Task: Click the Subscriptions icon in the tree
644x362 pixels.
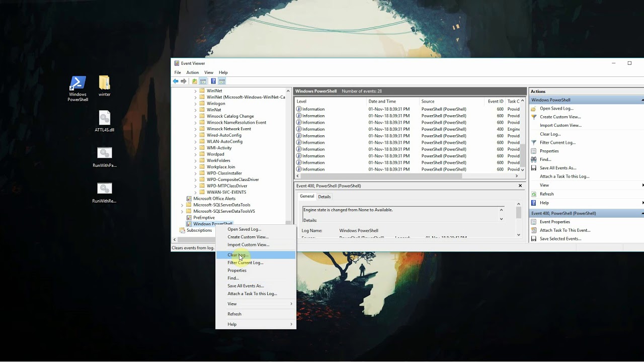Action: [x=183, y=230]
